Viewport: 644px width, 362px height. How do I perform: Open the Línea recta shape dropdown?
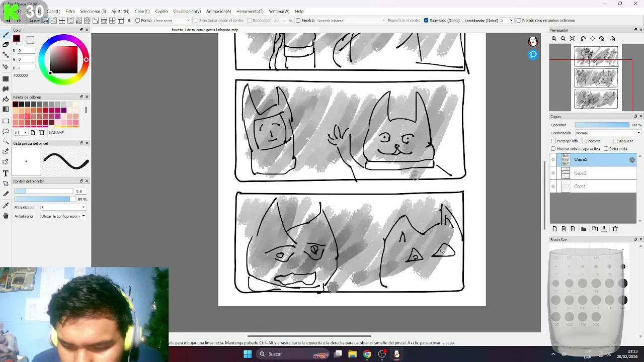(x=172, y=21)
